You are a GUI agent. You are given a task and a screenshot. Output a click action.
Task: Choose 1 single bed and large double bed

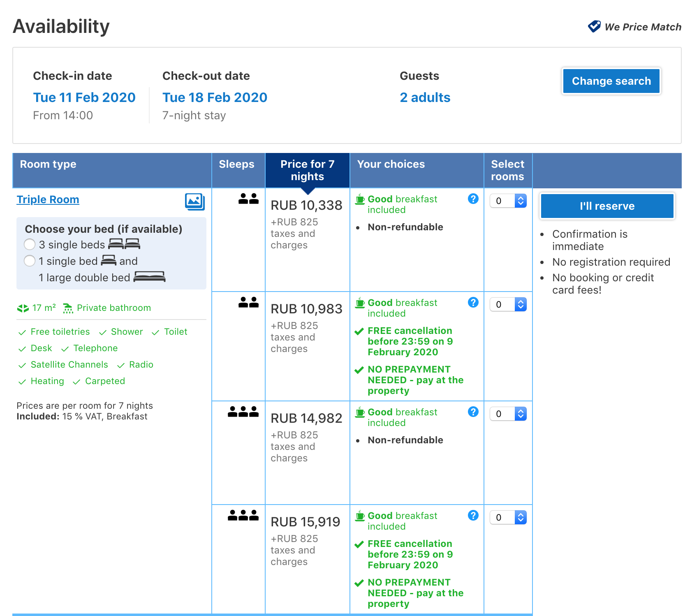click(x=30, y=261)
